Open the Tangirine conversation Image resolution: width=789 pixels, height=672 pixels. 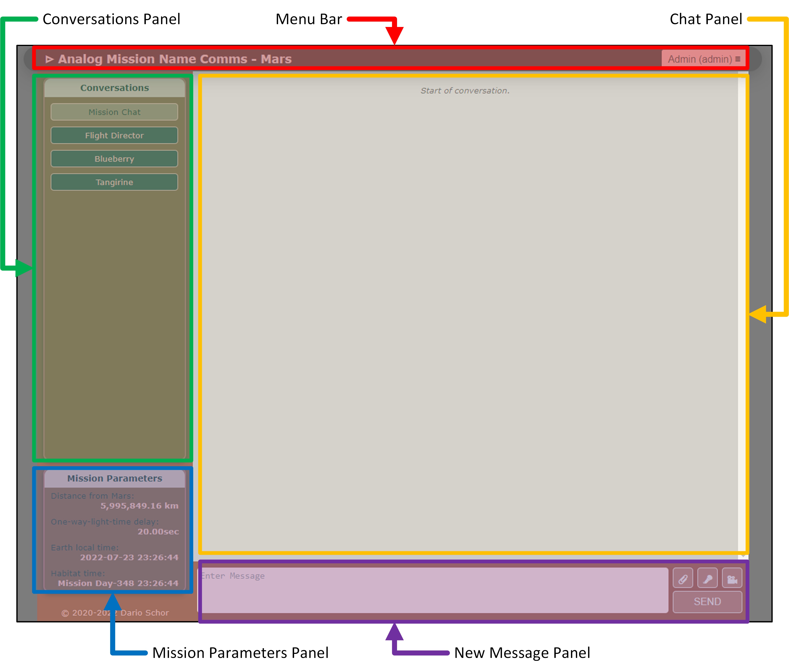(x=114, y=182)
